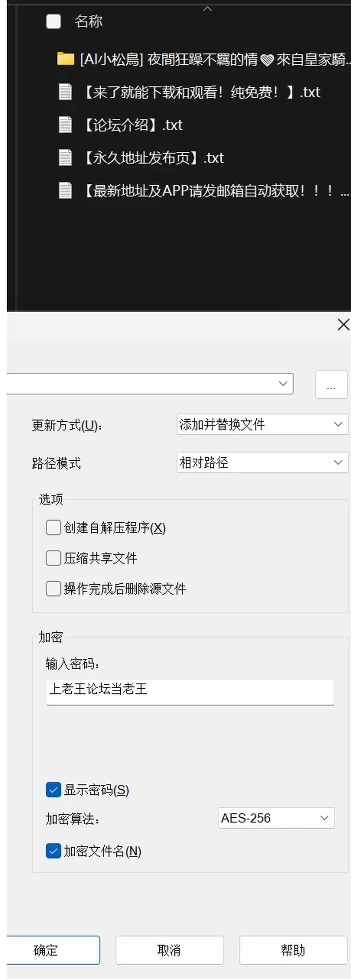Click file icon for 最新地址及APP请发邮箱 file
351x980 pixels.
(65, 190)
